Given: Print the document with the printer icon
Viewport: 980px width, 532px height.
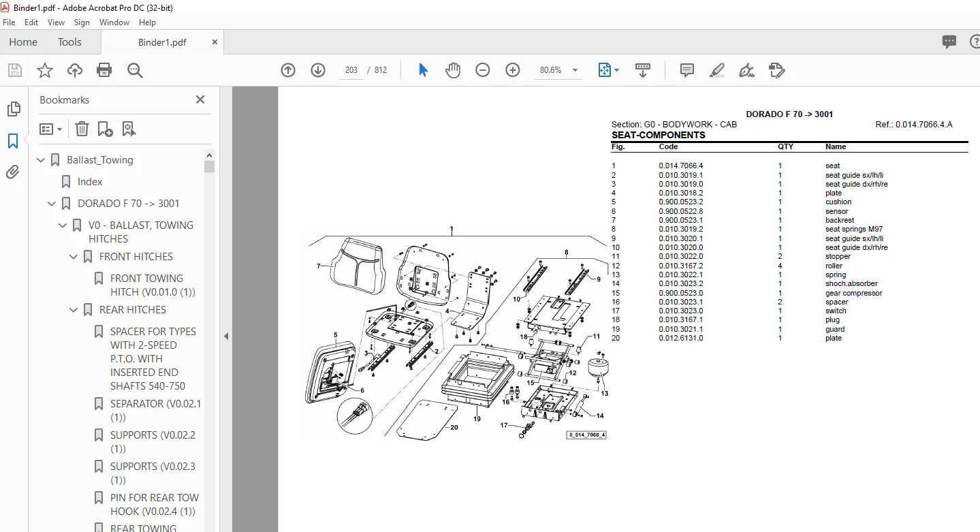Looking at the screenshot, I should pos(104,70).
